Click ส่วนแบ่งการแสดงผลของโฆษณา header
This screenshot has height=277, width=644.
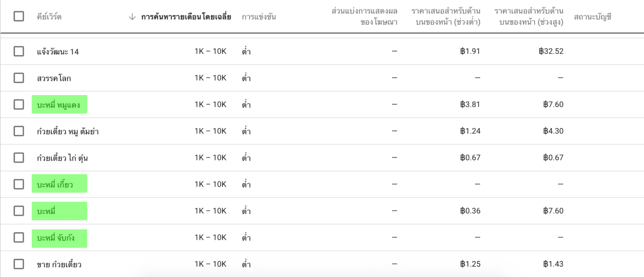364,17
